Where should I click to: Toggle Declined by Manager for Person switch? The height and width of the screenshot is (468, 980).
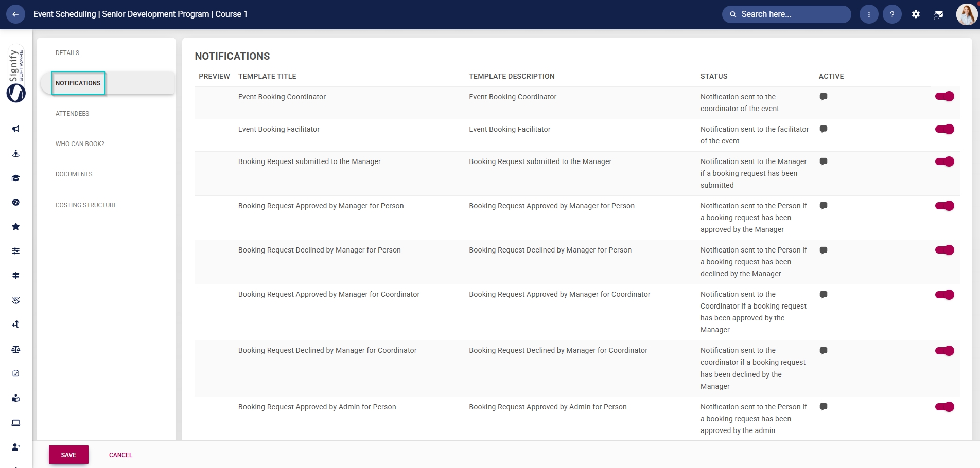pyautogui.click(x=944, y=250)
